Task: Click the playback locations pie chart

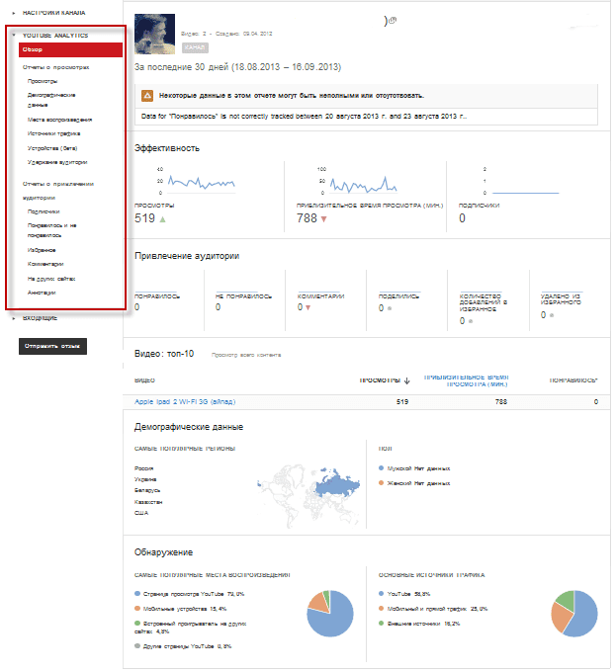Action: 330,611
